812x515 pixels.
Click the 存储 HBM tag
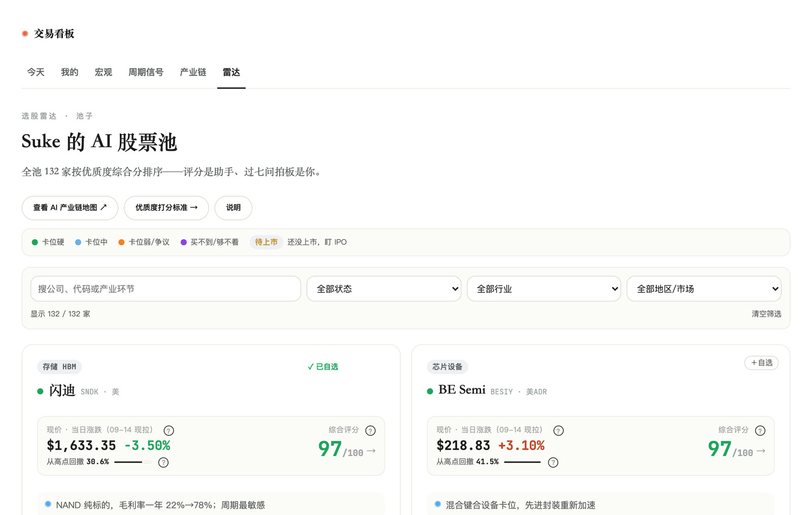pyautogui.click(x=59, y=367)
